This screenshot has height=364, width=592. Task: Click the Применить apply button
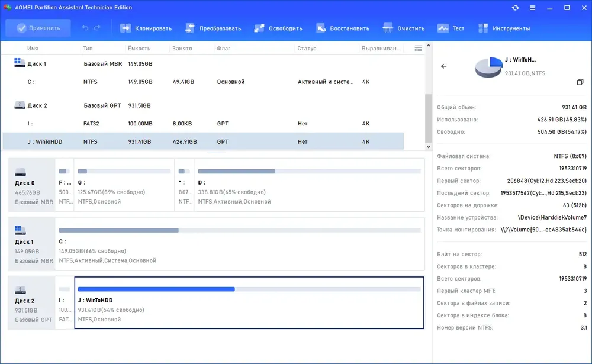pos(38,28)
